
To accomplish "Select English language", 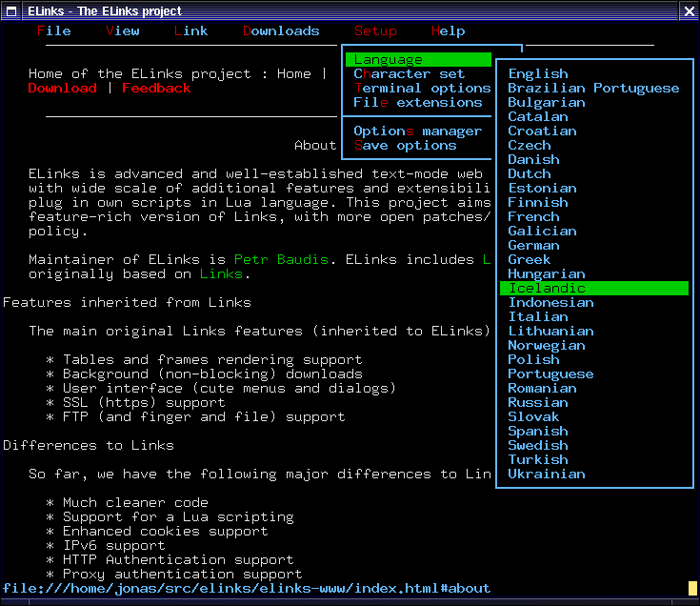I will click(x=594, y=73).
